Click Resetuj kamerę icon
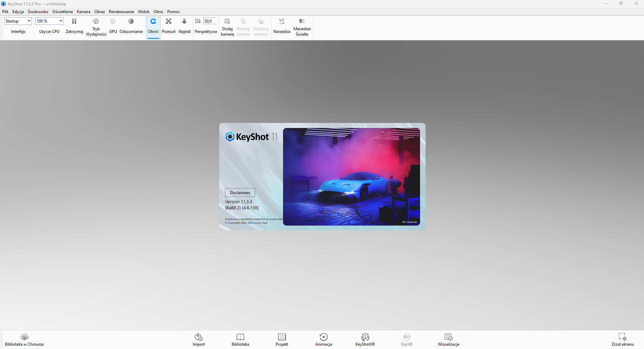Screen dimensions: 644x349 (243, 21)
